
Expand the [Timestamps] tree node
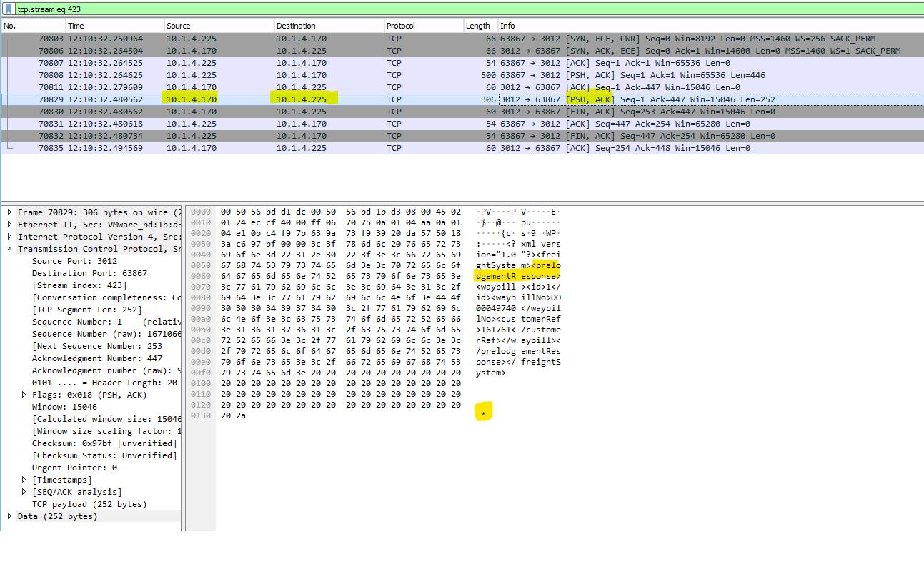coord(24,480)
